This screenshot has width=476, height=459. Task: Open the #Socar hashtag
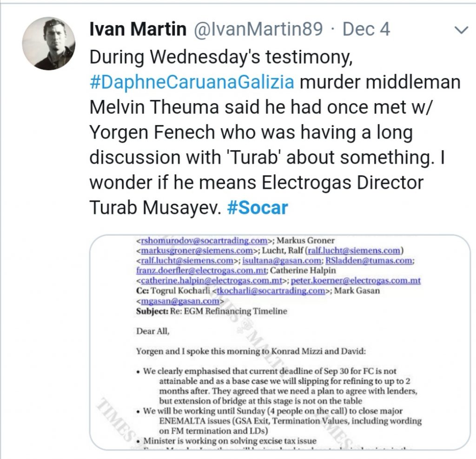[258, 207]
